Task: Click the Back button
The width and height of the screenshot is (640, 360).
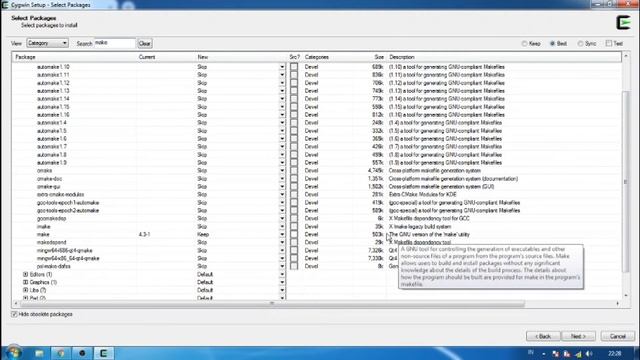Action: [543, 336]
